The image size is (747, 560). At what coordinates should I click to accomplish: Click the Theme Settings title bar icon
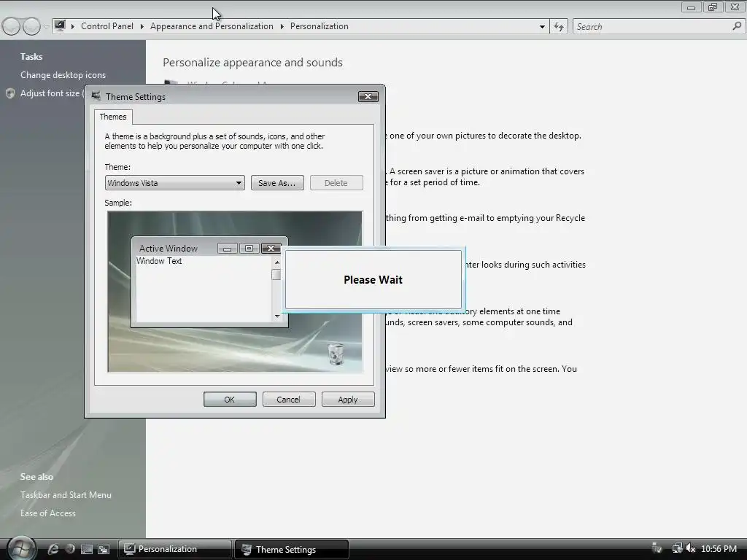pos(96,96)
